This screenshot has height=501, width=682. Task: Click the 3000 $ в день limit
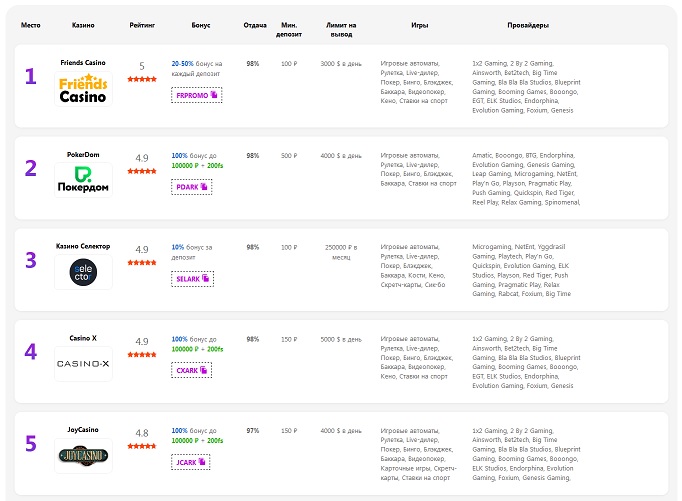pyautogui.click(x=341, y=63)
